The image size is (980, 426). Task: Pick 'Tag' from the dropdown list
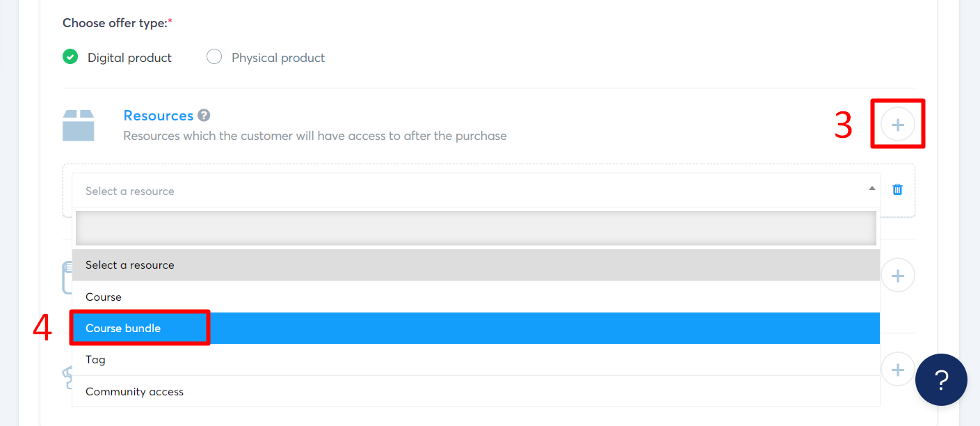click(95, 359)
